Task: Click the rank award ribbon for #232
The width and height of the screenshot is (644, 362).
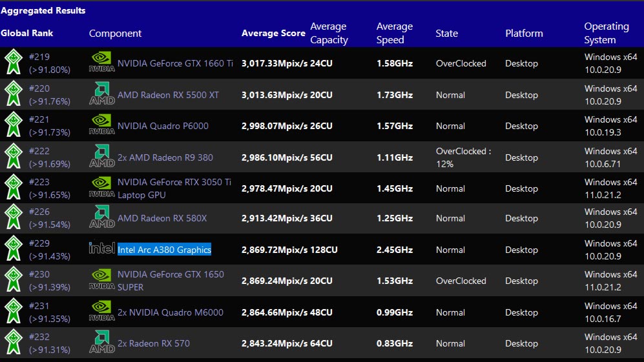Action: pyautogui.click(x=14, y=342)
